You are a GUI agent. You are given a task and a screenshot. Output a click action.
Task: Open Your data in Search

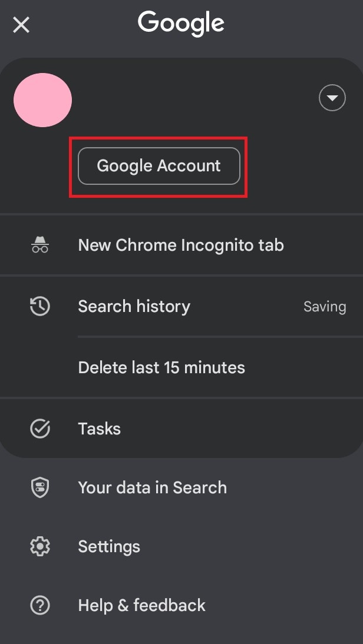181,487
